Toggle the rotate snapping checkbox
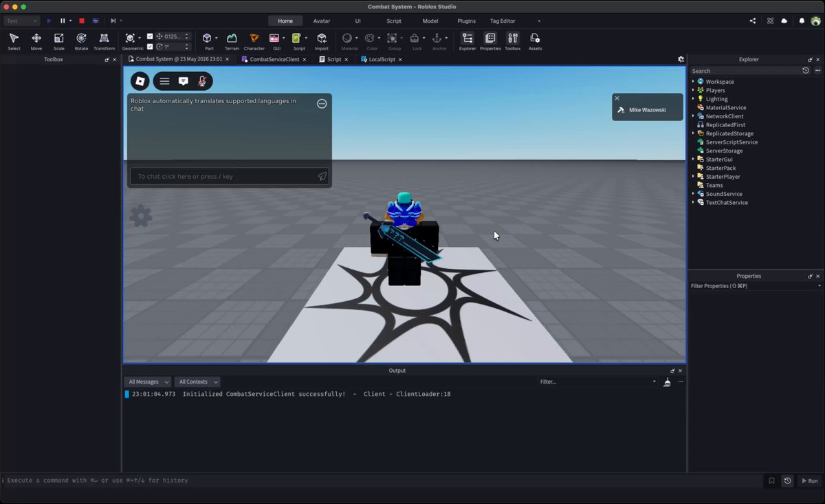This screenshot has height=504, width=825. click(150, 47)
